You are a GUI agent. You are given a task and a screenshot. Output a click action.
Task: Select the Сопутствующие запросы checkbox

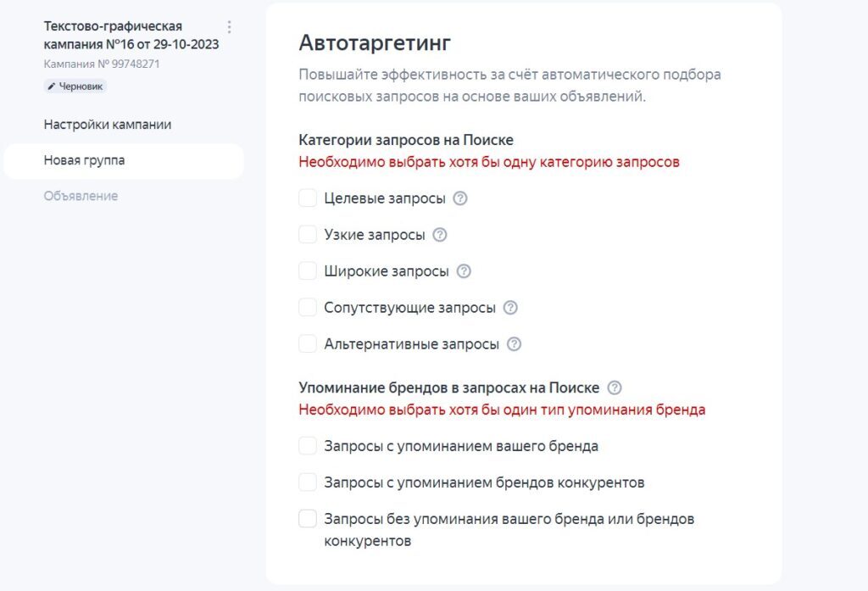(308, 308)
